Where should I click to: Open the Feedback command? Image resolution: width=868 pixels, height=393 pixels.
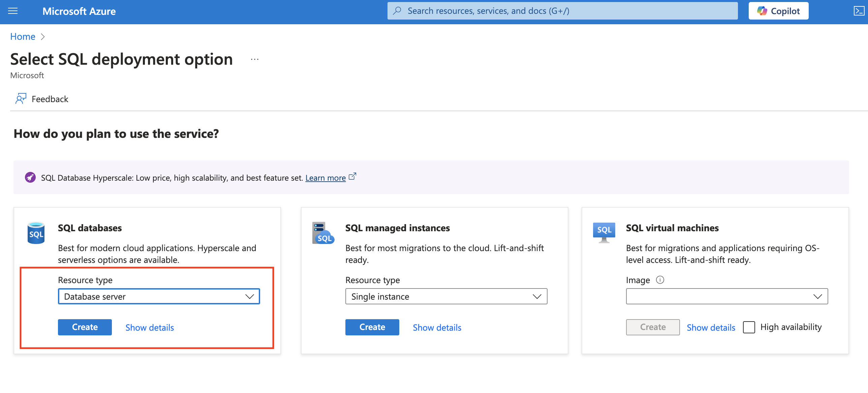tap(42, 99)
